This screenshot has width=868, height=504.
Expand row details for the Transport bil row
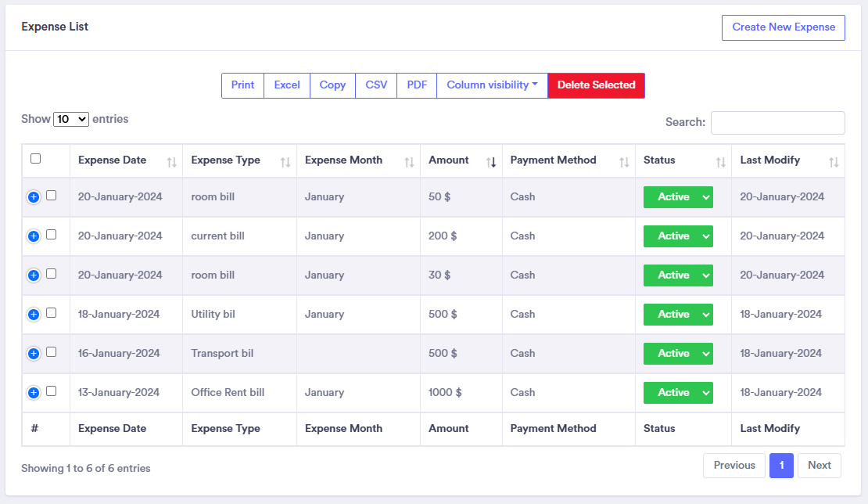(34, 354)
